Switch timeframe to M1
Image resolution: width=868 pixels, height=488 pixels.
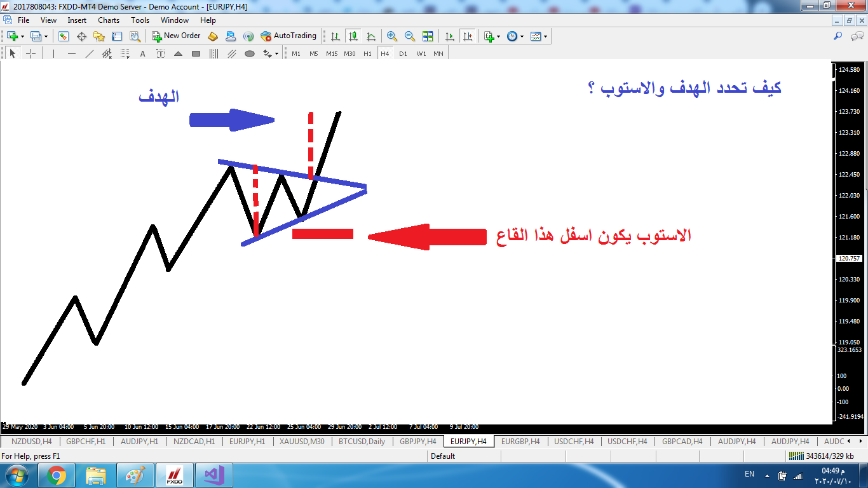[x=296, y=54]
